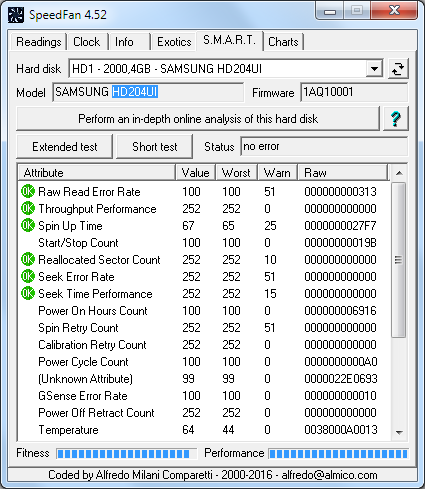Sort by the Attribute column header

point(97,173)
